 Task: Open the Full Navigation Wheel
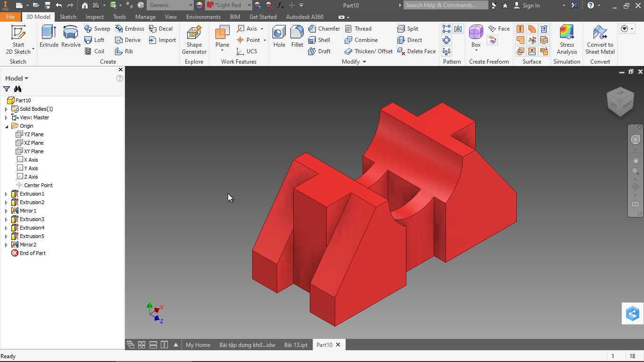tap(636, 140)
